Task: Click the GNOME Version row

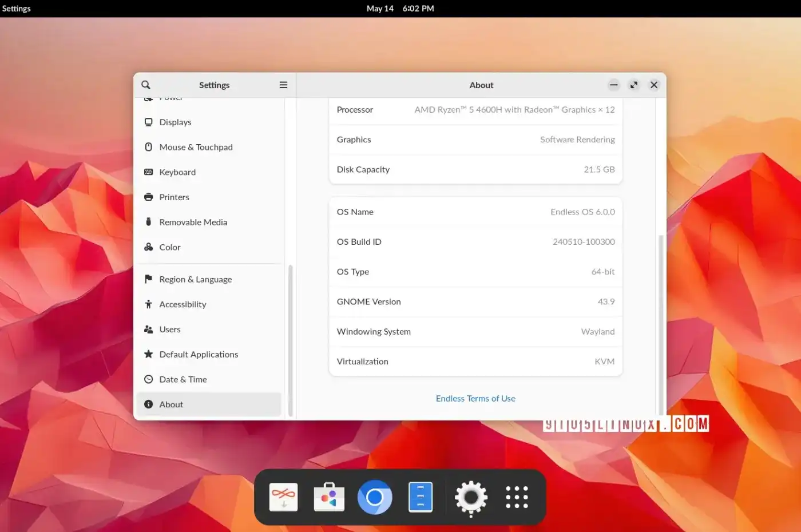Action: point(475,301)
